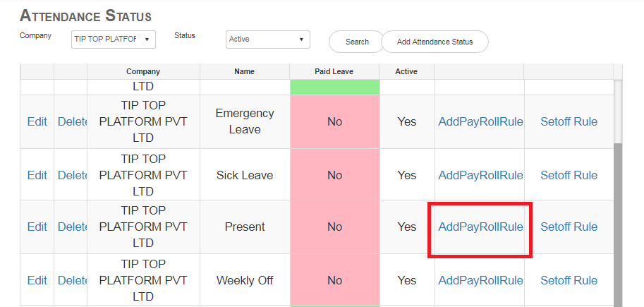Edit the Sick Leave row

[x=37, y=175]
